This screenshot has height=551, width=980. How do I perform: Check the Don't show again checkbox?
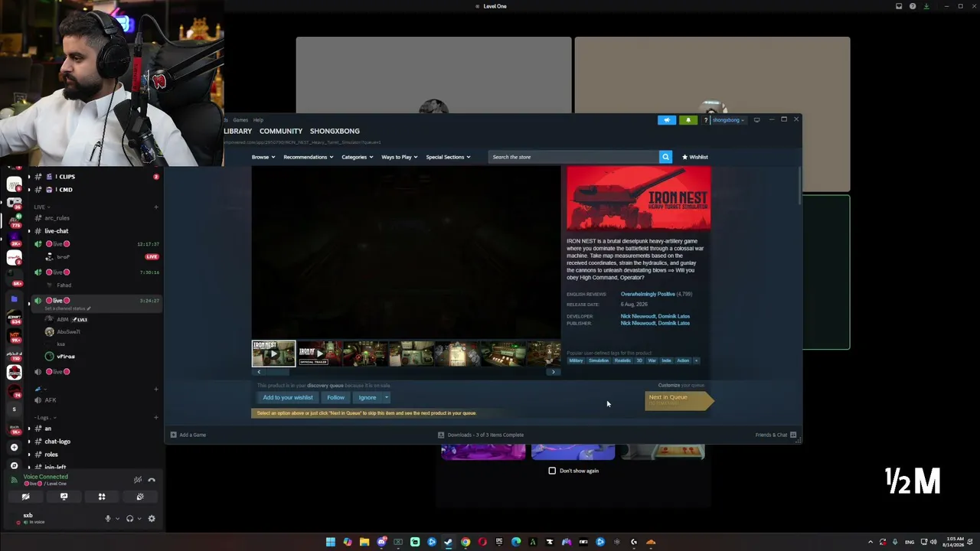tap(552, 471)
